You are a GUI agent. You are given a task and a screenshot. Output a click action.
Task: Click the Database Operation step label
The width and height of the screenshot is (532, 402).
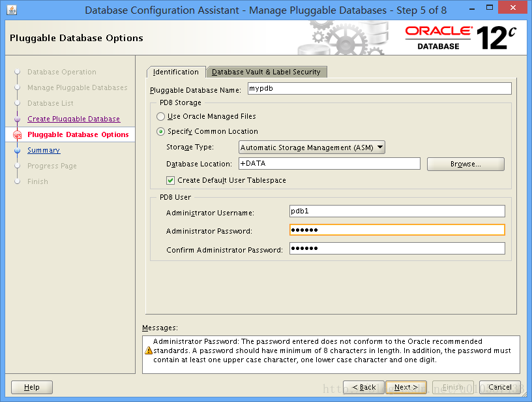62,72
